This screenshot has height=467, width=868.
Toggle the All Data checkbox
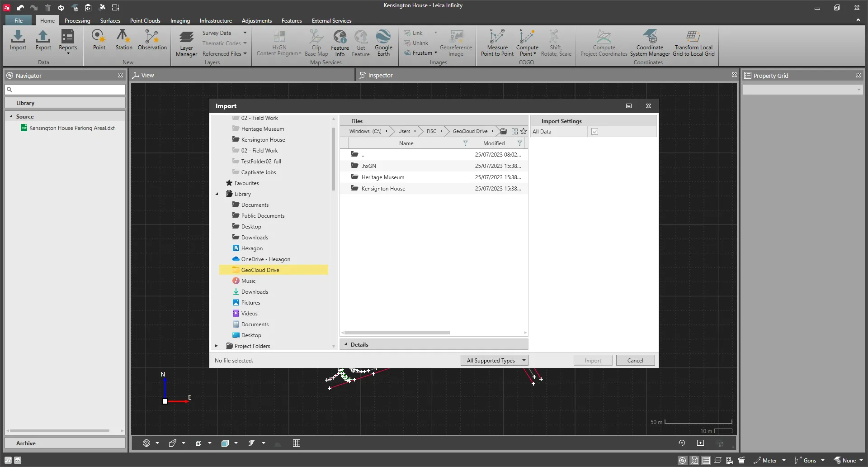pos(594,132)
